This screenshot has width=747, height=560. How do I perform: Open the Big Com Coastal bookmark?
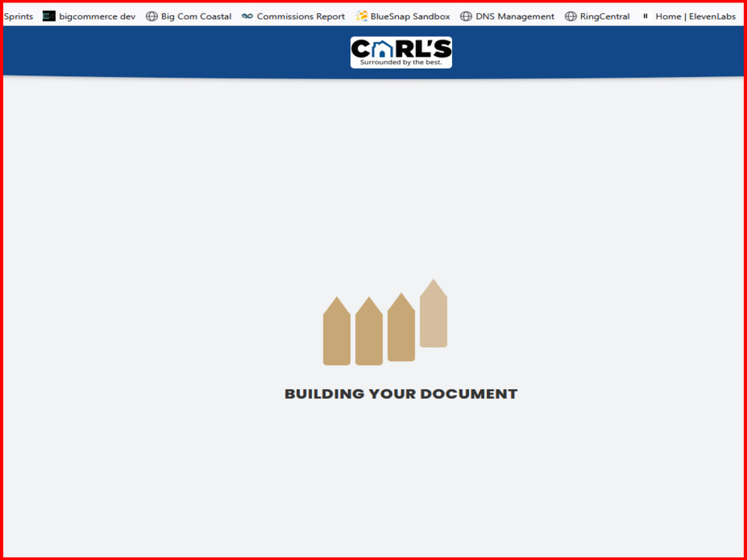(189, 16)
